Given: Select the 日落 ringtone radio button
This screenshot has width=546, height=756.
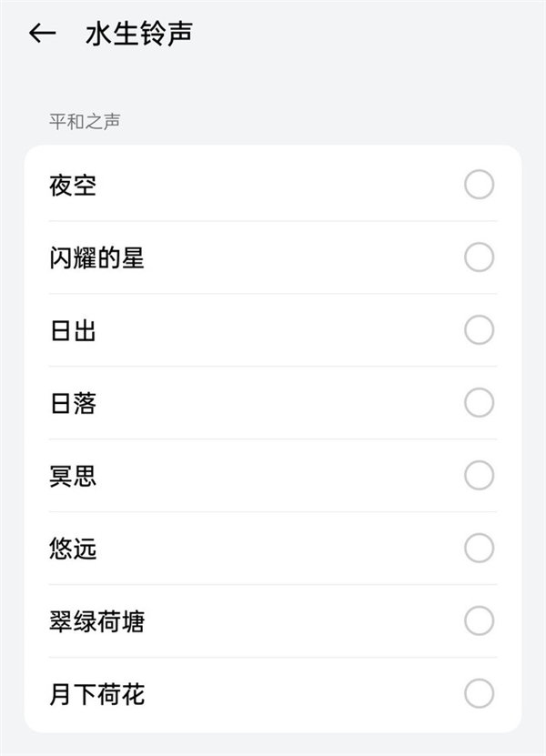Looking at the screenshot, I should coord(477,401).
